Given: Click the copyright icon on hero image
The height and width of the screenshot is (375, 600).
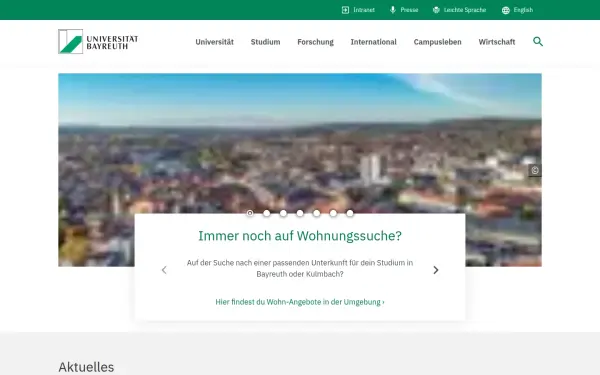Looking at the screenshot, I should coord(535,170).
